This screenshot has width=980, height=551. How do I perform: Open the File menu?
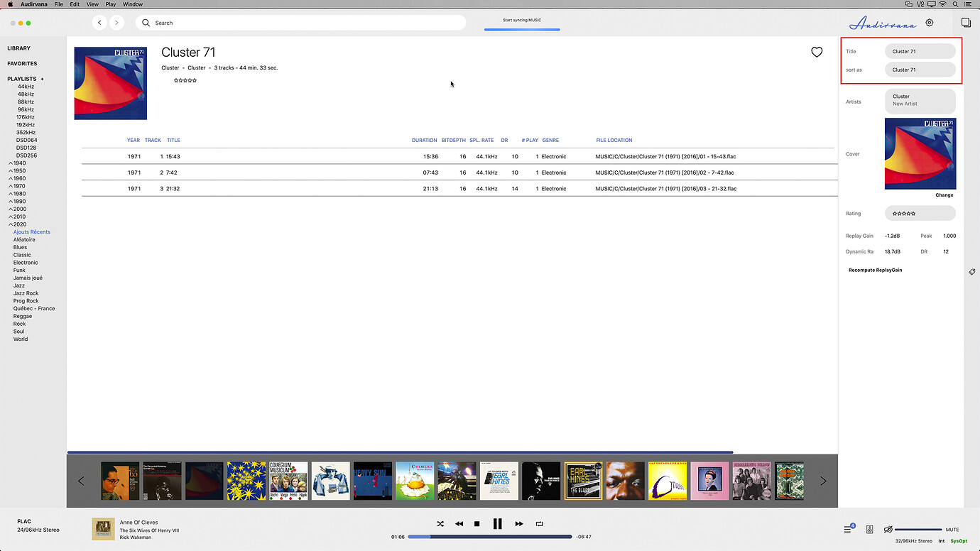[59, 4]
